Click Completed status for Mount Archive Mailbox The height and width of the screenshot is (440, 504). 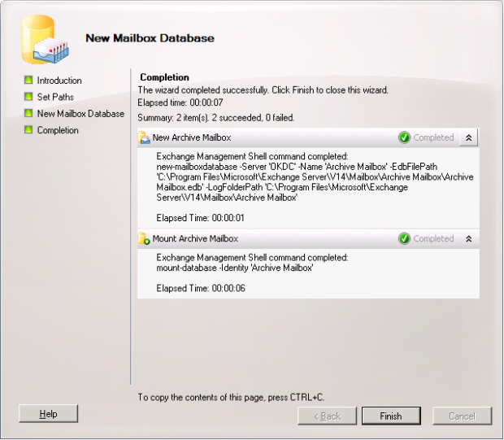tap(433, 238)
